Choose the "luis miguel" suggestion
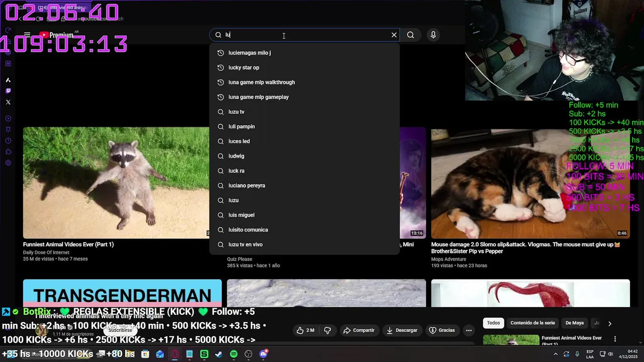The height and width of the screenshot is (362, 644). coord(304,215)
